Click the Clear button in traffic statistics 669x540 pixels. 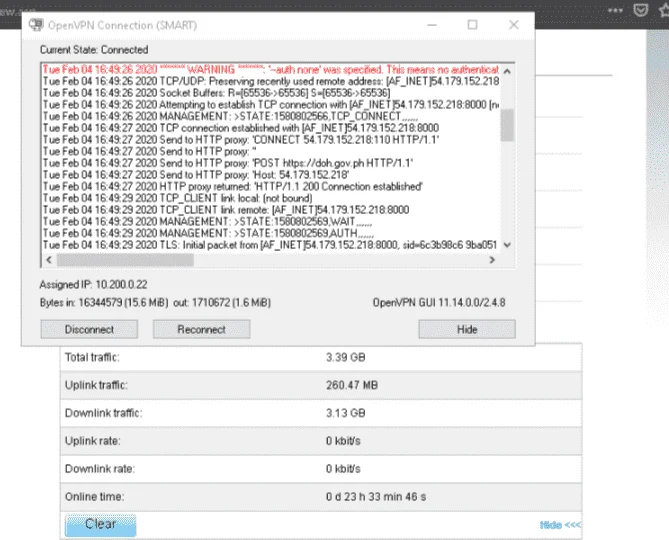(x=101, y=524)
